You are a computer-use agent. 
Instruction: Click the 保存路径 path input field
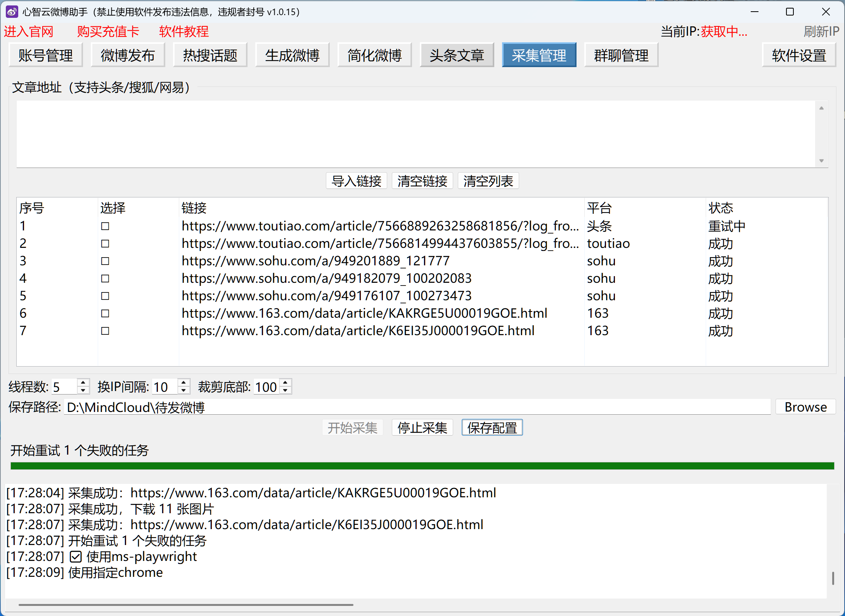pyautogui.click(x=417, y=407)
